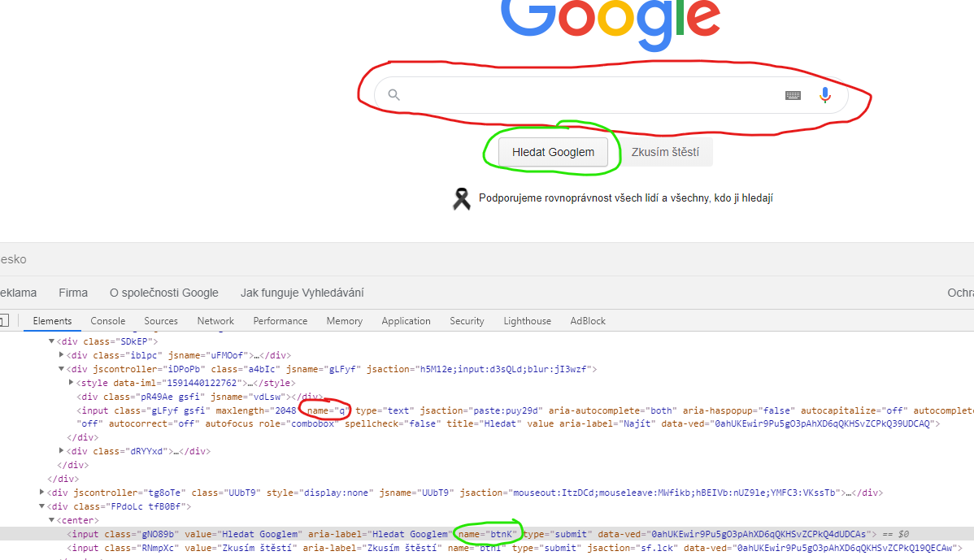Click the black ribbon icon
Screen dimensions: 974x560
tap(462, 198)
